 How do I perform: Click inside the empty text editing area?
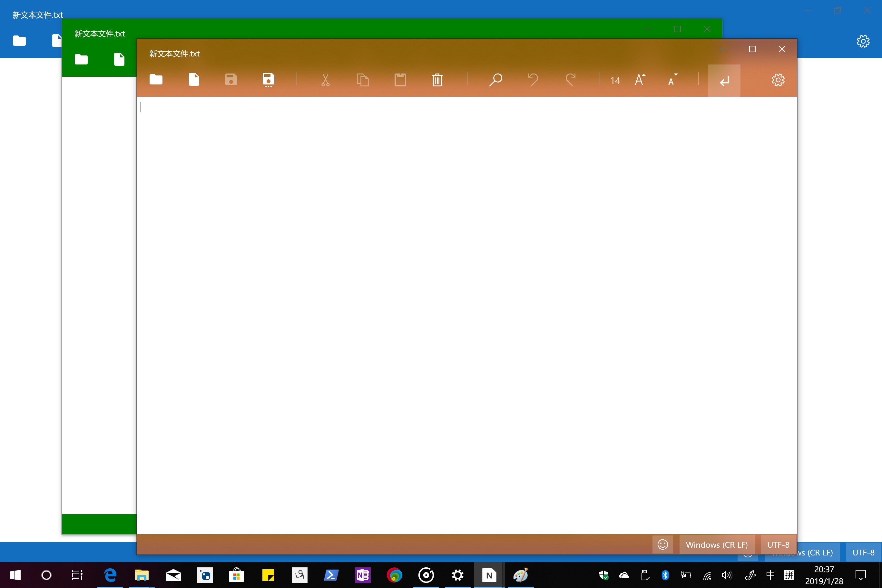pyautogui.click(x=450, y=300)
